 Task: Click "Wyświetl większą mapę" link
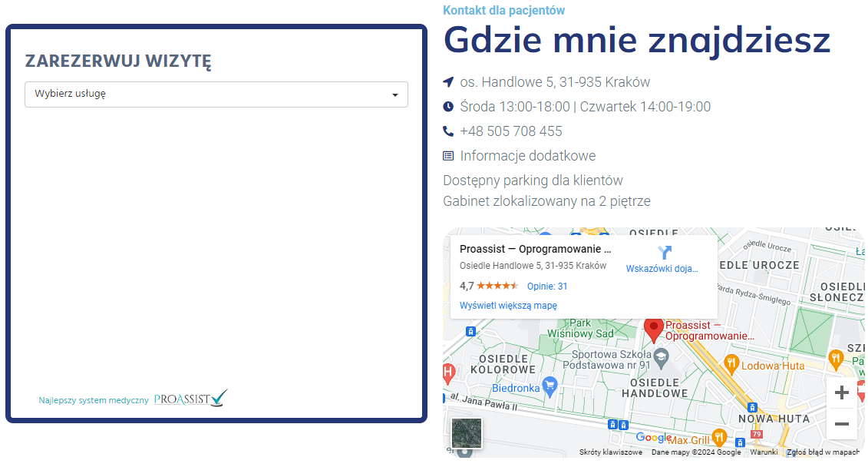[x=508, y=305]
